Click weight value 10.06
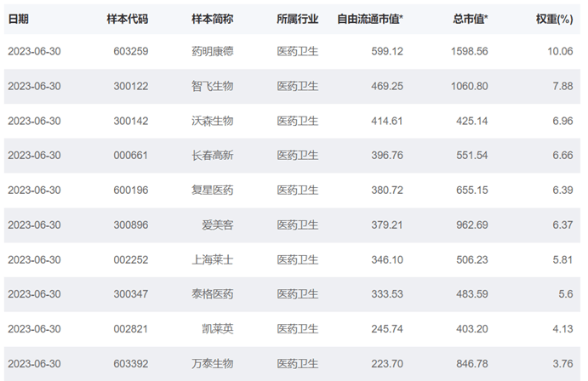The height and width of the screenshot is (381, 588). (560, 51)
